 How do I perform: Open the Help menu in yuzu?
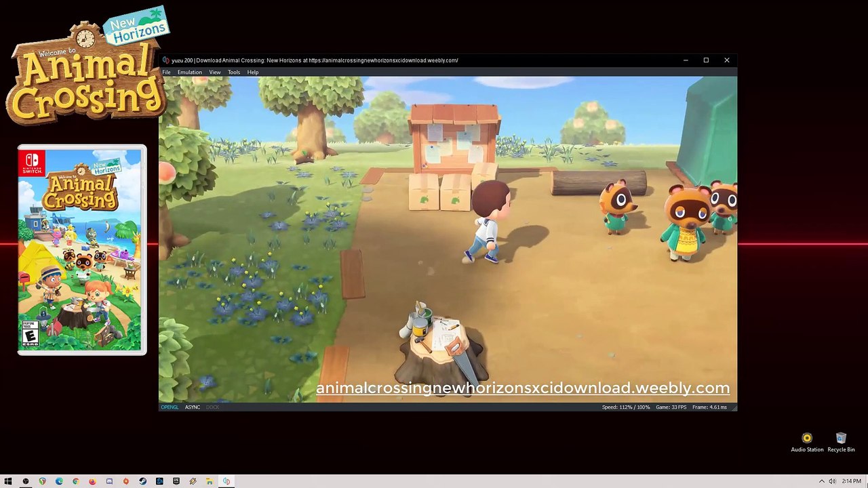253,72
